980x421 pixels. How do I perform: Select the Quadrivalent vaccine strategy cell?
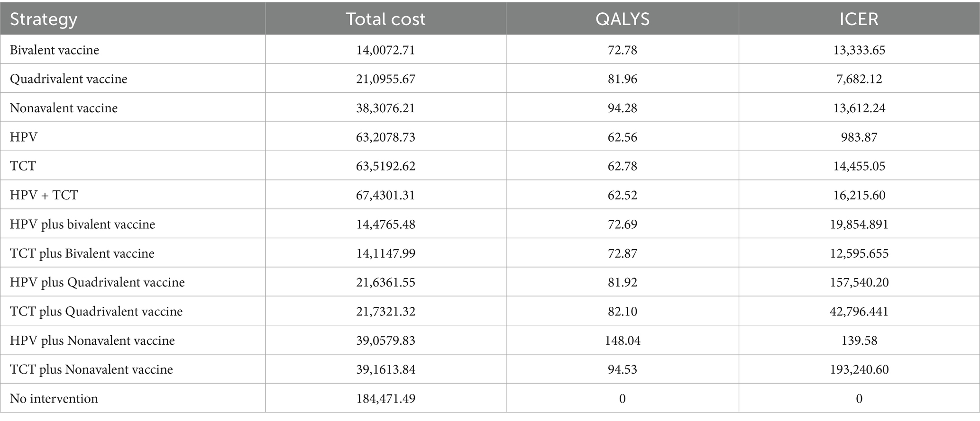69,79
